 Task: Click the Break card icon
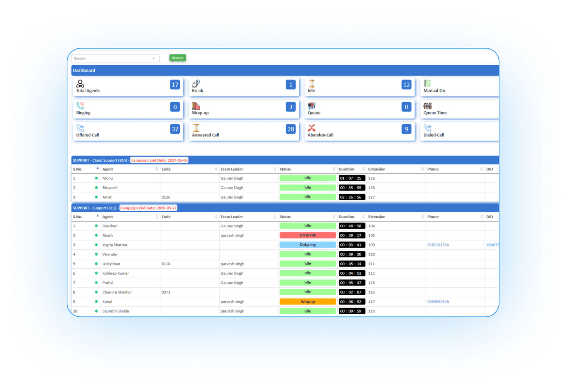click(x=196, y=84)
